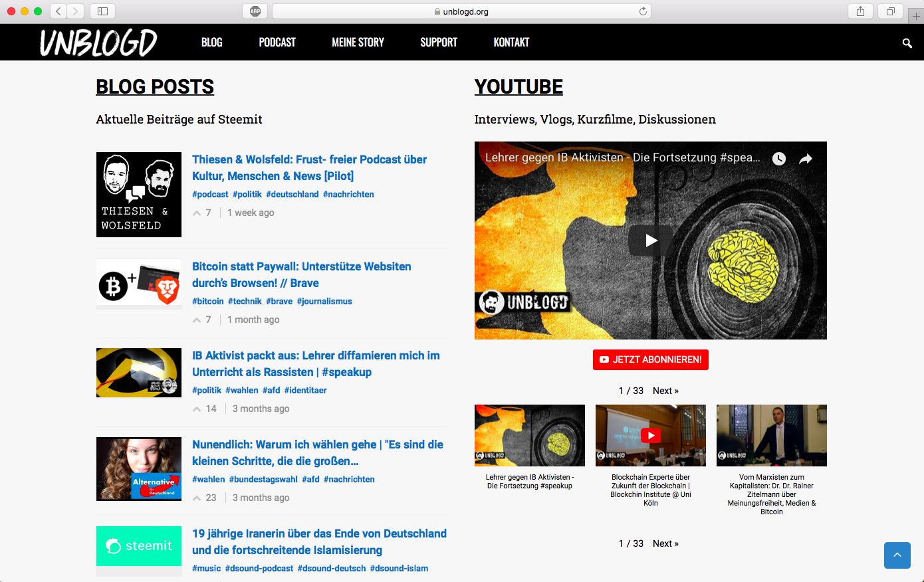Image resolution: width=924 pixels, height=582 pixels.
Task: Open the BLOG menu item
Action: 212,43
